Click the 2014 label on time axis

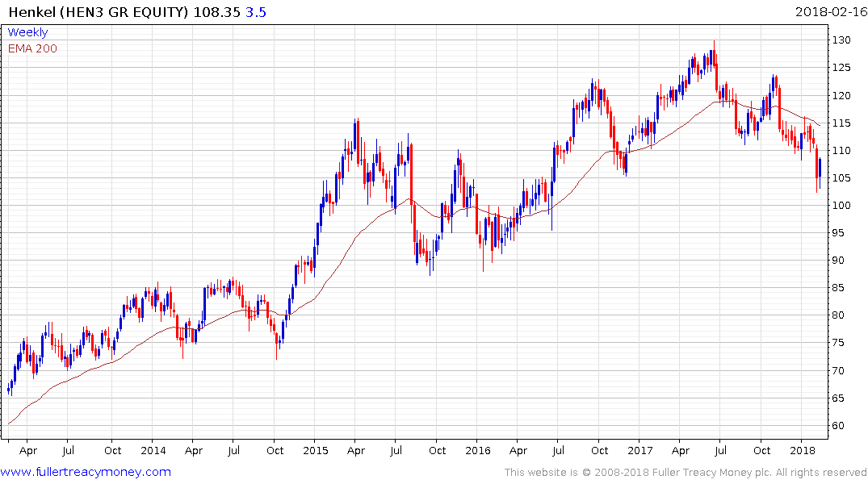pos(153,450)
